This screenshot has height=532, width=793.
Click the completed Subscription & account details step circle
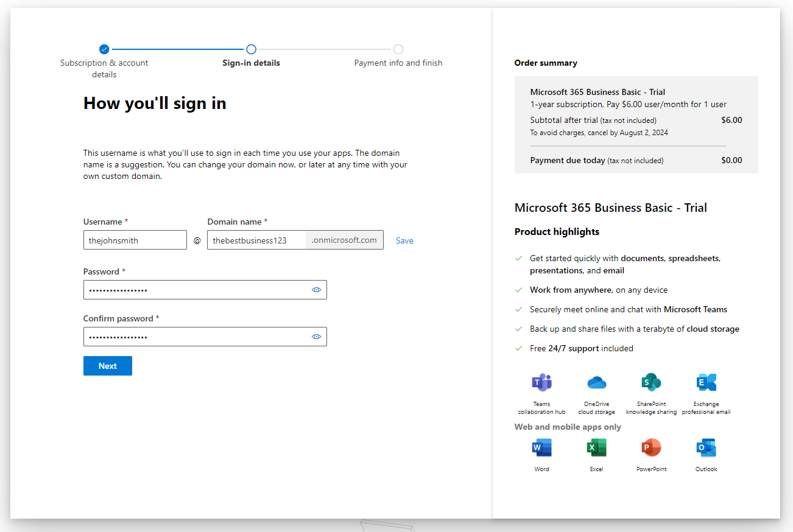pos(104,49)
